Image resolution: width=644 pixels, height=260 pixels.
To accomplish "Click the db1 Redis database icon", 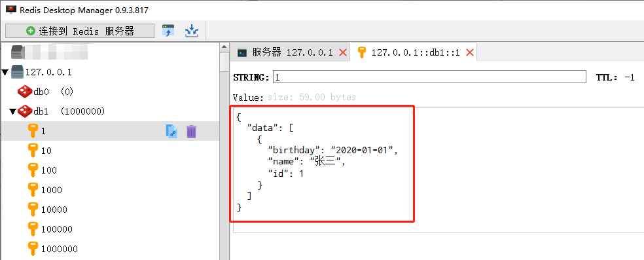I will point(25,111).
